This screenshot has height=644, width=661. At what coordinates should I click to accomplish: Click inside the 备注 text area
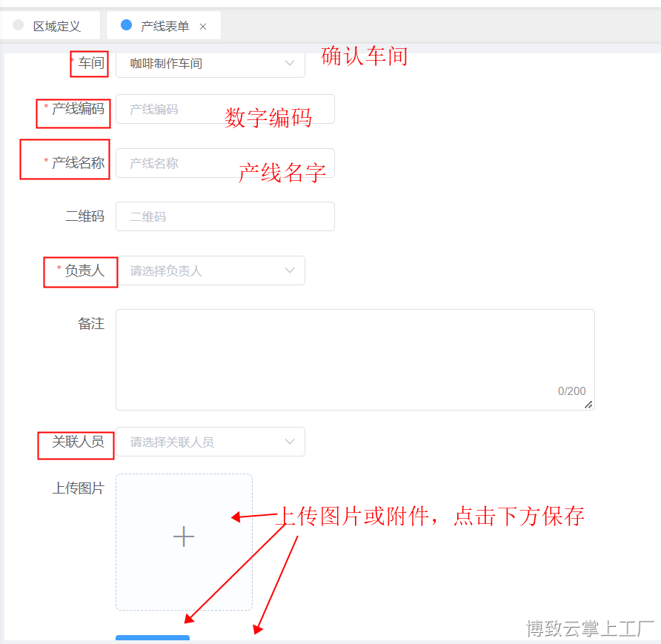click(x=355, y=359)
